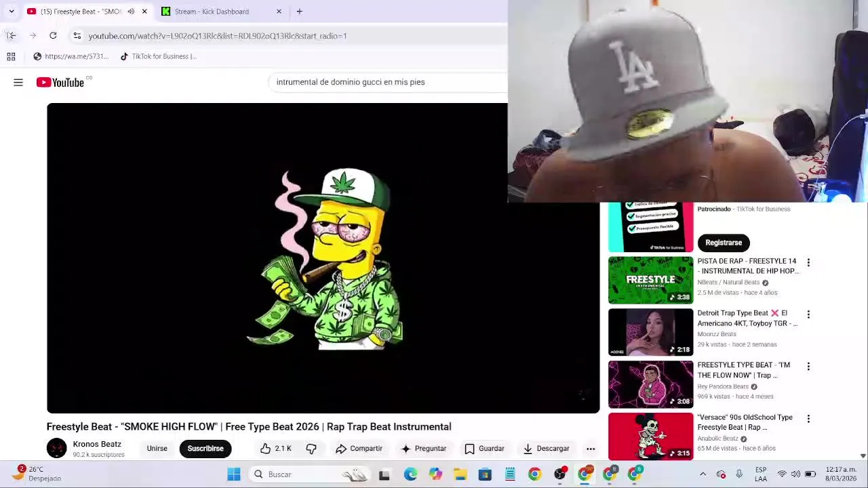Viewport: 868px width, 488px height.
Task: Reload the current page
Action: (x=53, y=36)
